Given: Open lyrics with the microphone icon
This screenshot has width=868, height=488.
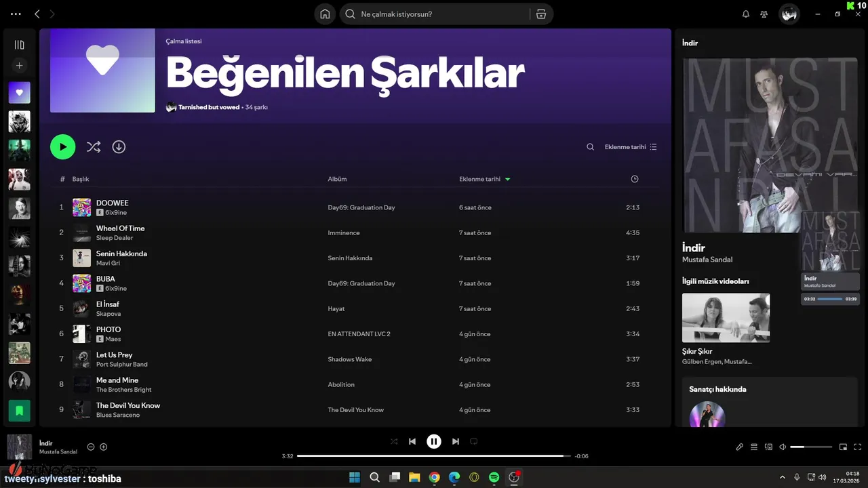Looking at the screenshot, I should (740, 447).
